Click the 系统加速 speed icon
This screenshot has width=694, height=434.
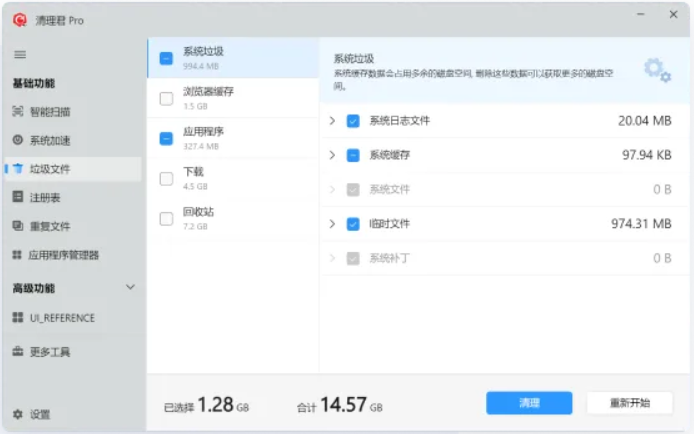(18, 140)
